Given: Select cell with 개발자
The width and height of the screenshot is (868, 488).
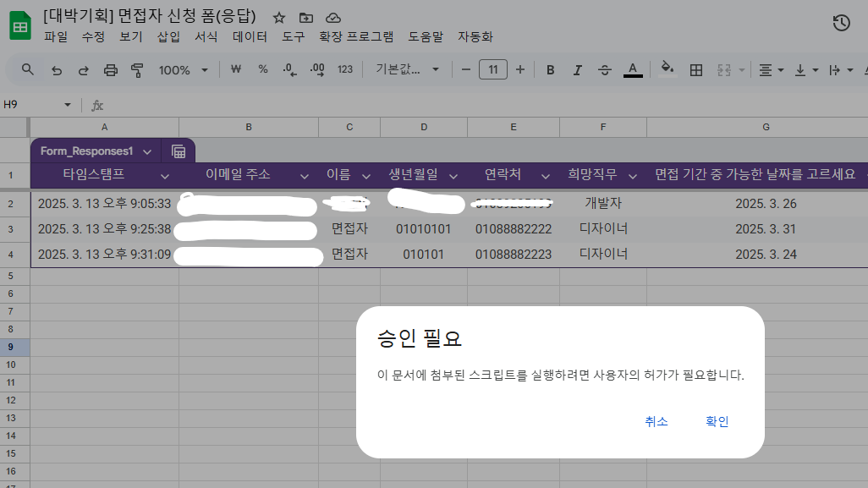Looking at the screenshot, I should (603, 204).
